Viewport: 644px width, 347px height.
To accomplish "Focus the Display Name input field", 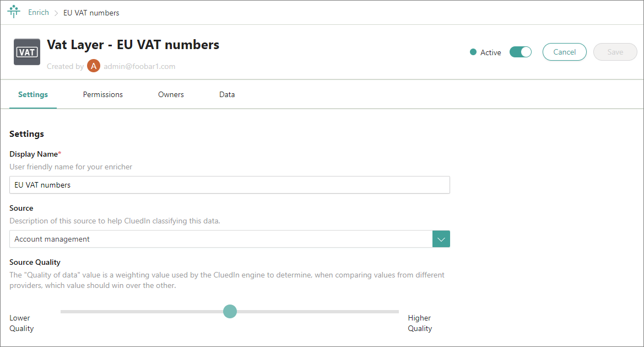I will [229, 185].
